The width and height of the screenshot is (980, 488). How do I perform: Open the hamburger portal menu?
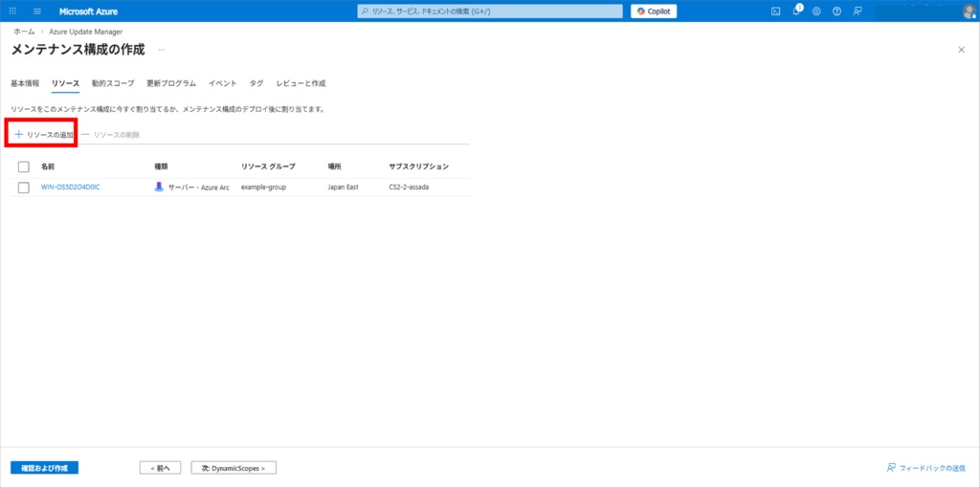37,11
